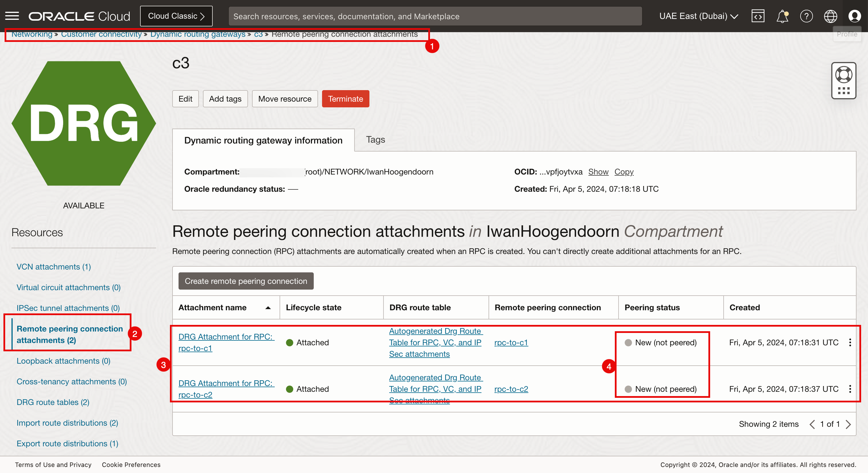
Task: Switch to the Tags tab
Action: [x=375, y=139]
